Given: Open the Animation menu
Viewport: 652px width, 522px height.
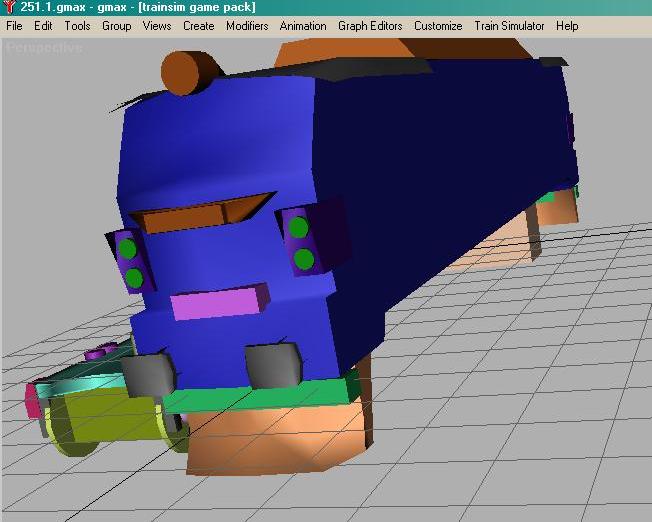Looking at the screenshot, I should [x=303, y=26].
